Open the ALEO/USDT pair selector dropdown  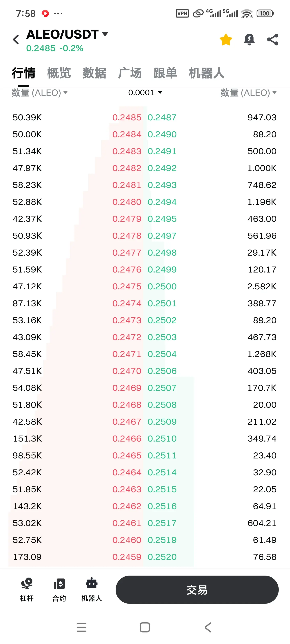(67, 34)
